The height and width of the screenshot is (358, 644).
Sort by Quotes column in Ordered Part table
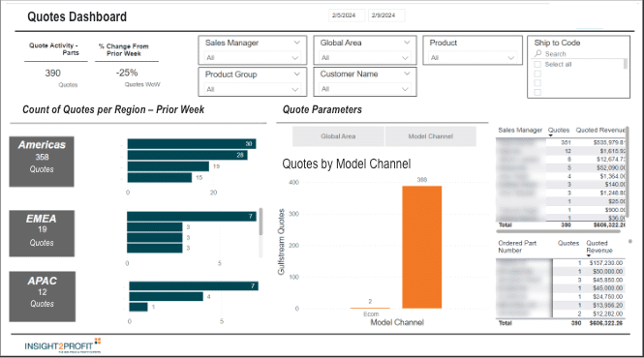pyautogui.click(x=568, y=244)
